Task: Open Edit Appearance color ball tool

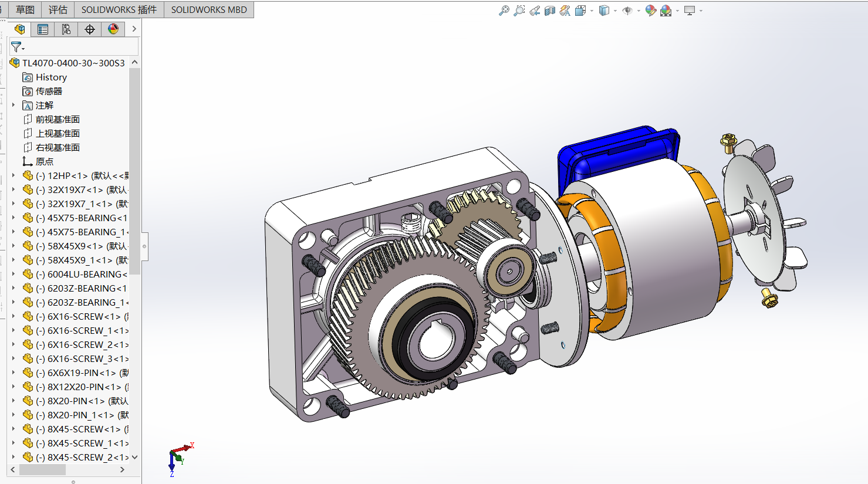Action: (650, 11)
